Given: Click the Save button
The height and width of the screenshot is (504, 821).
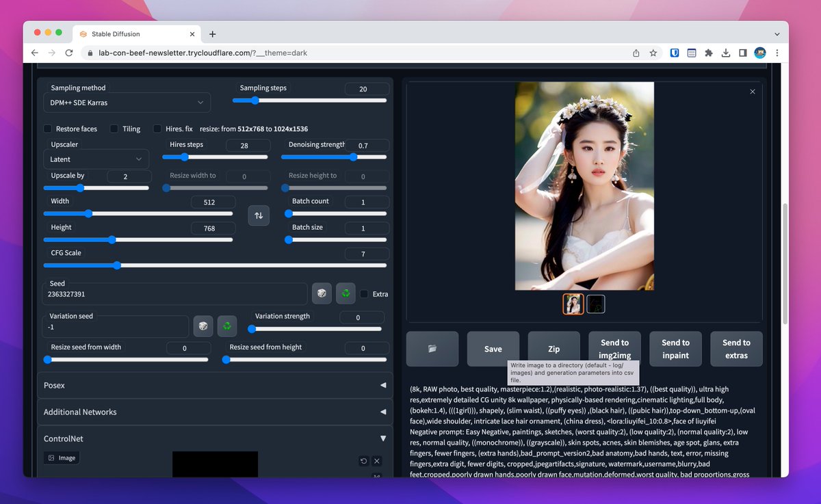Looking at the screenshot, I should click(493, 349).
